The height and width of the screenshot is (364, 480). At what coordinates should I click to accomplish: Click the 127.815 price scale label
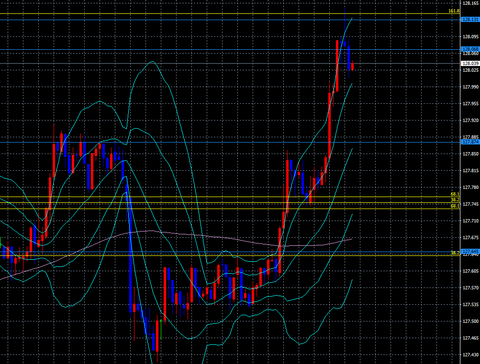point(470,171)
